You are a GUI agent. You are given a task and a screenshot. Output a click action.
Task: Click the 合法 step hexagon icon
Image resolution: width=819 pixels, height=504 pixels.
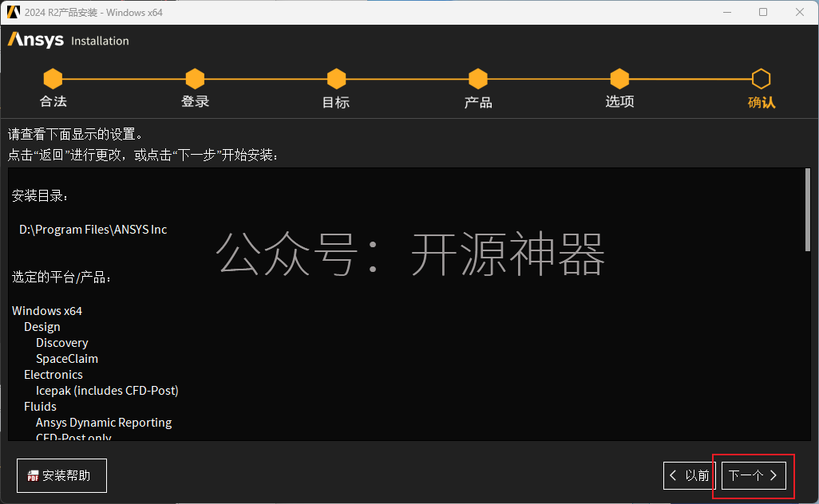click(53, 79)
